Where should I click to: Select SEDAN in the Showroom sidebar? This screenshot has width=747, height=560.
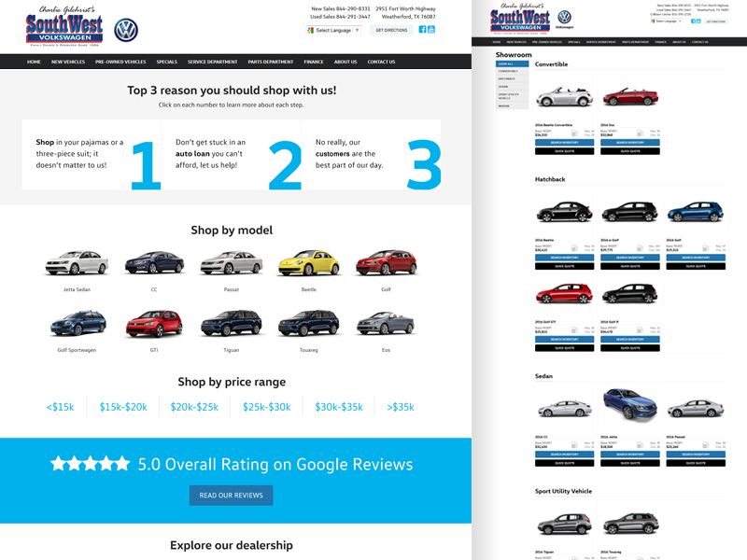click(512, 87)
